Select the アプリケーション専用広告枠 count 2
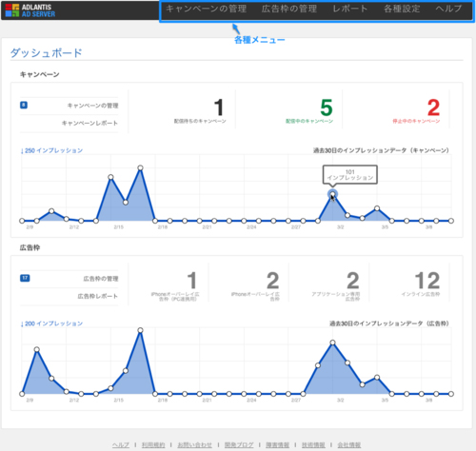Image resolution: width=476 pixels, height=451 pixels. (x=352, y=281)
